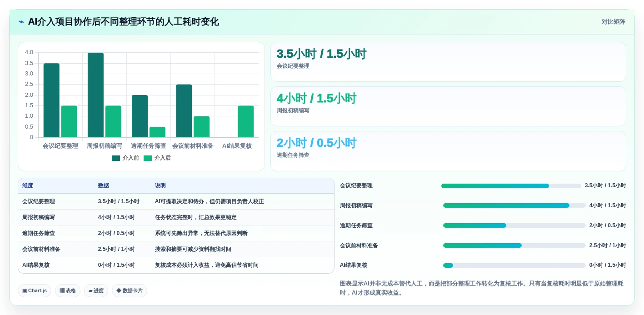Click the summary paragraph starting 图表显示AI
This screenshot has height=315, width=644.
(x=482, y=288)
